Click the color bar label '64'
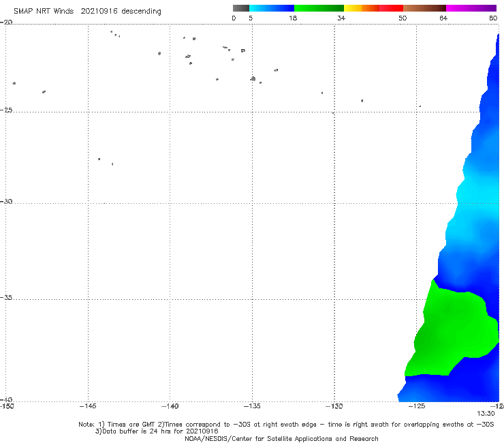The width and height of the screenshot is (504, 443). click(443, 18)
